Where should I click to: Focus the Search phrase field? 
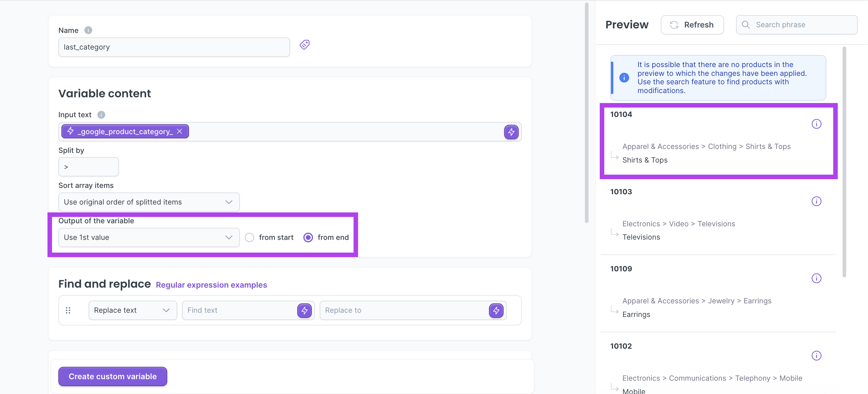[804, 24]
